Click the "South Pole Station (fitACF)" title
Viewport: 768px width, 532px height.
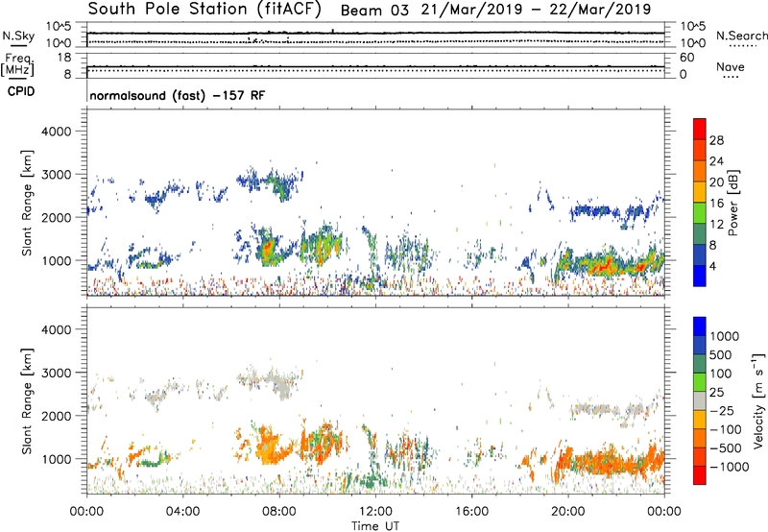(x=204, y=10)
